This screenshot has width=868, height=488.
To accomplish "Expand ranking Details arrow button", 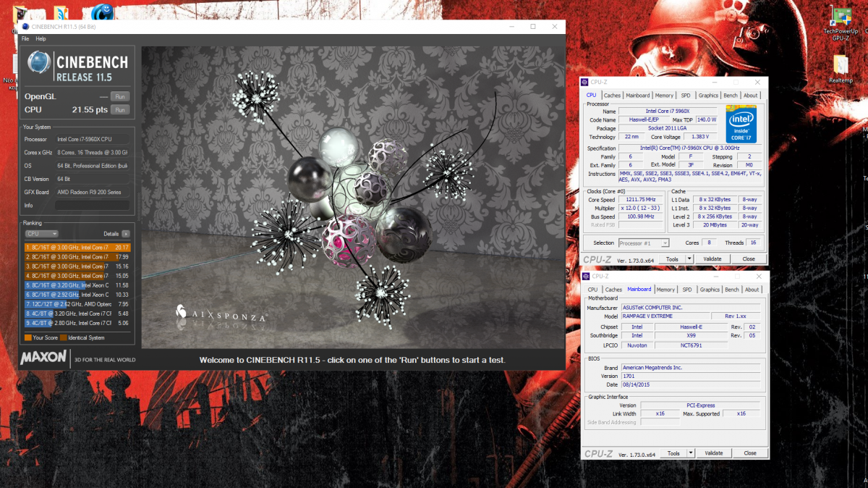I will point(126,234).
